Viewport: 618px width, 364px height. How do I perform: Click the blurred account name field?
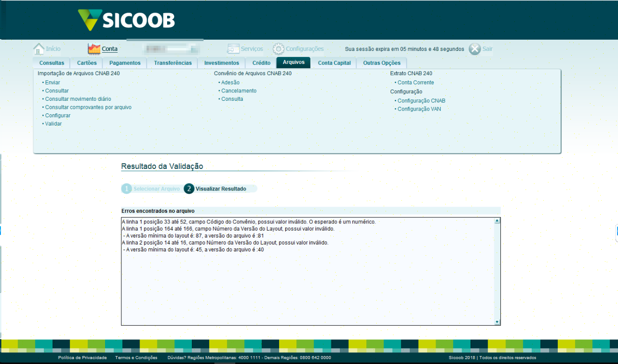172,49
